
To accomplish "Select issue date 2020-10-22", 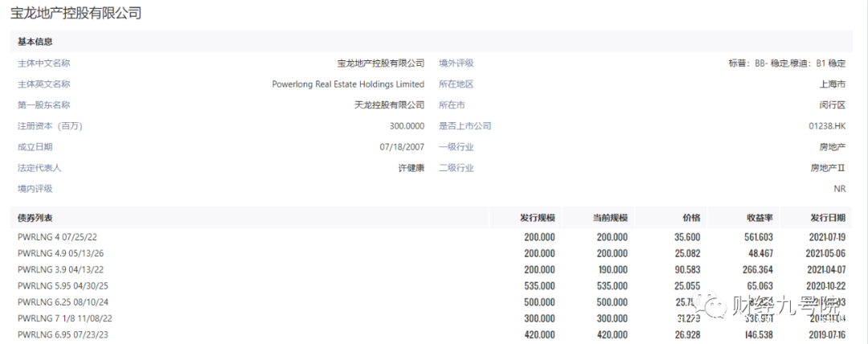I will (x=828, y=286).
